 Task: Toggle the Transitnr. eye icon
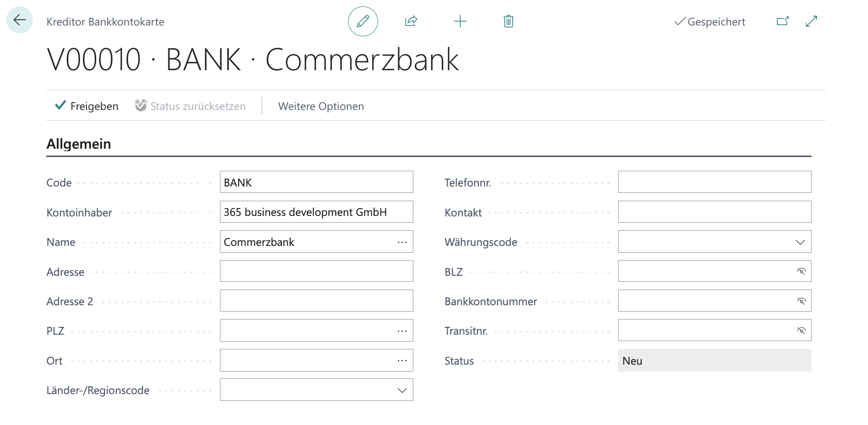coord(801,330)
